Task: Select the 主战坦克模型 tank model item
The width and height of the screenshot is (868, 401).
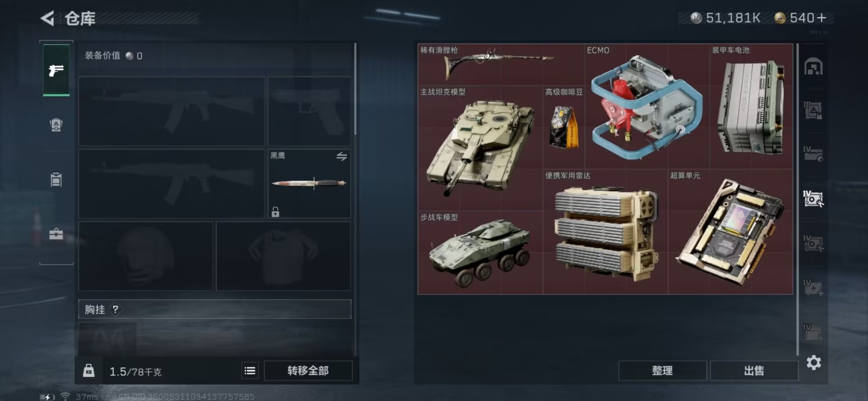Action: click(480, 148)
